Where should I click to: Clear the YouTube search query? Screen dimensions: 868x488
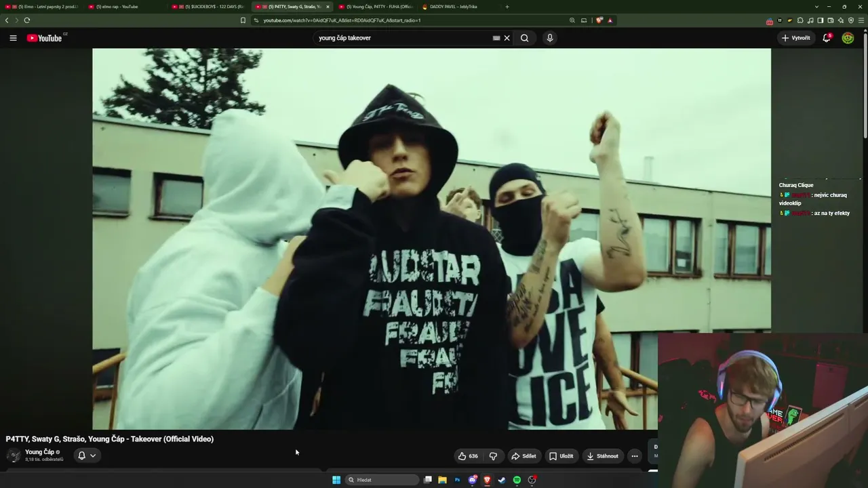click(507, 38)
